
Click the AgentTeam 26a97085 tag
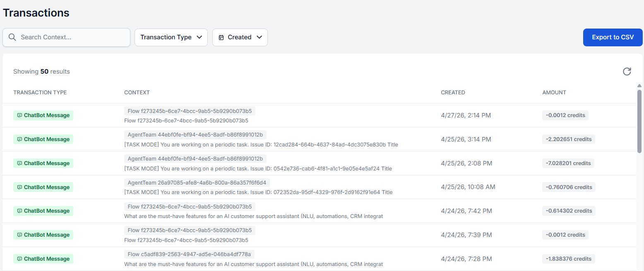197,182
